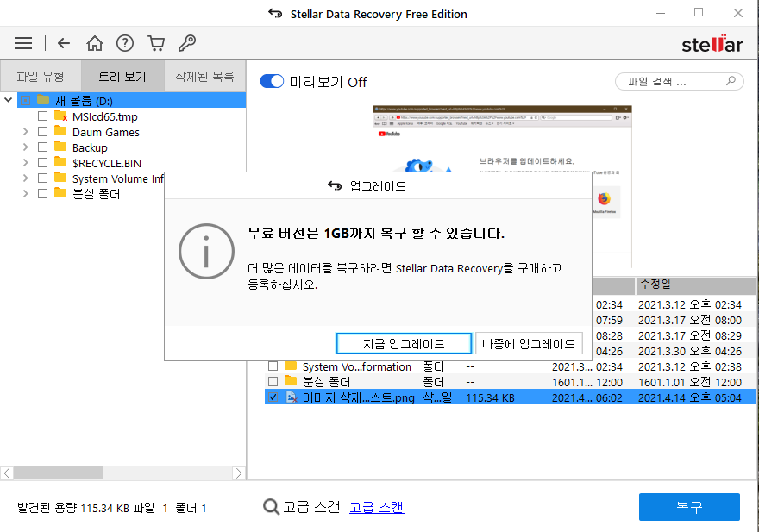Dismiss dialog with 나중에 업그레이드 button
Viewport: 759px width, 532px height.
coord(529,342)
